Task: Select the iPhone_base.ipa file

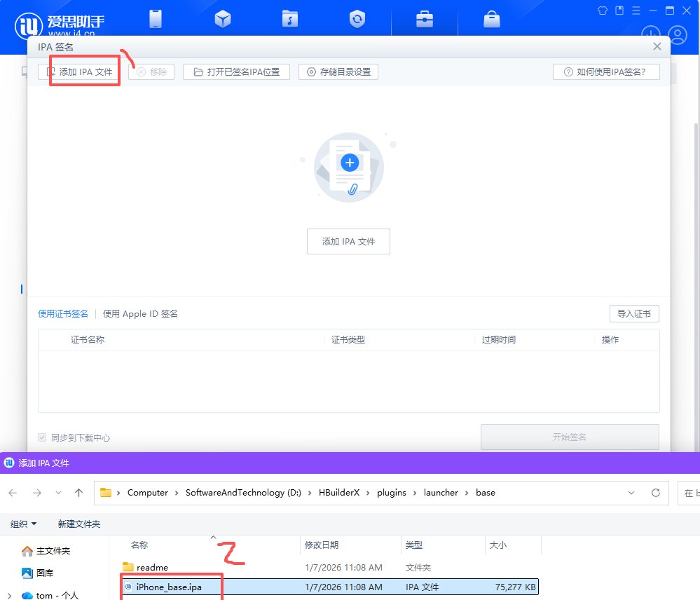Action: click(330, 587)
